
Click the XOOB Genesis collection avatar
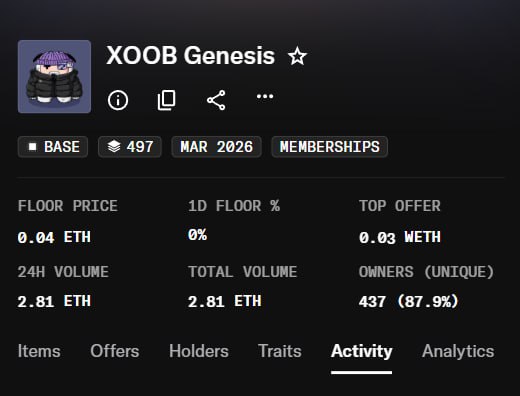(x=54, y=77)
